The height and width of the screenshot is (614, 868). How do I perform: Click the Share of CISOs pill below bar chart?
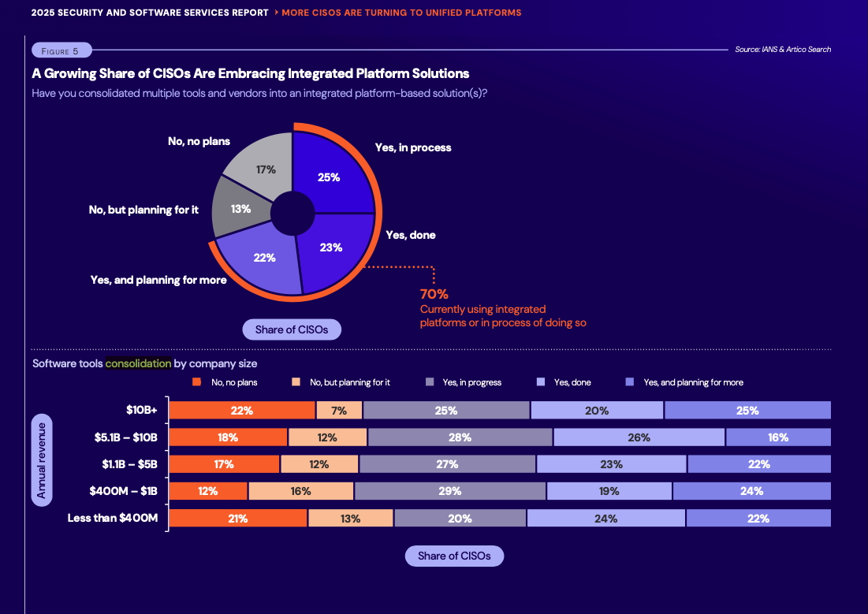(x=454, y=556)
